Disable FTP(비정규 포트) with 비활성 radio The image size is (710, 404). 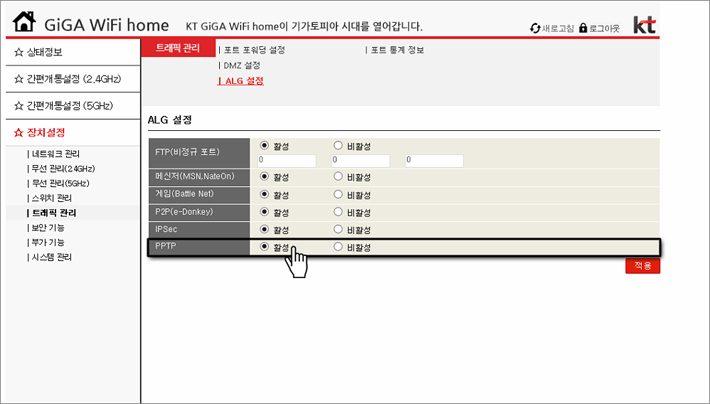pyautogui.click(x=338, y=145)
